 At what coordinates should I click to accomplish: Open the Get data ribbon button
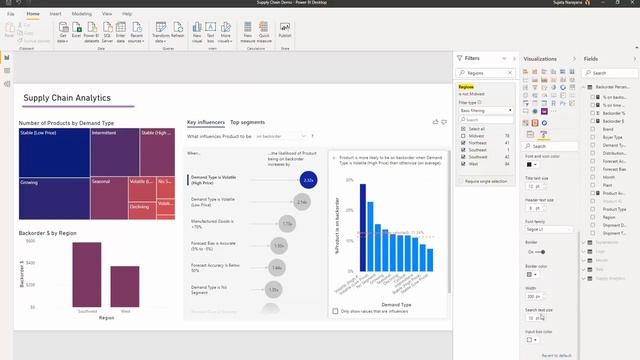pos(63,32)
